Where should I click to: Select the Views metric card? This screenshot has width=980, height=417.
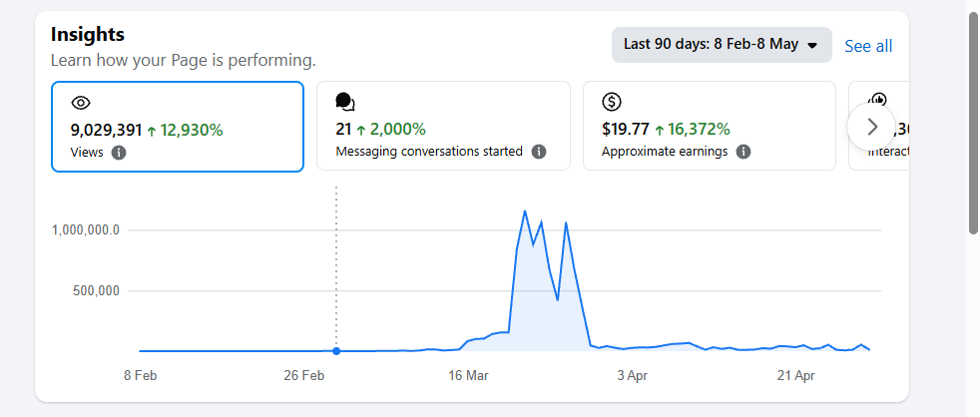(x=178, y=127)
